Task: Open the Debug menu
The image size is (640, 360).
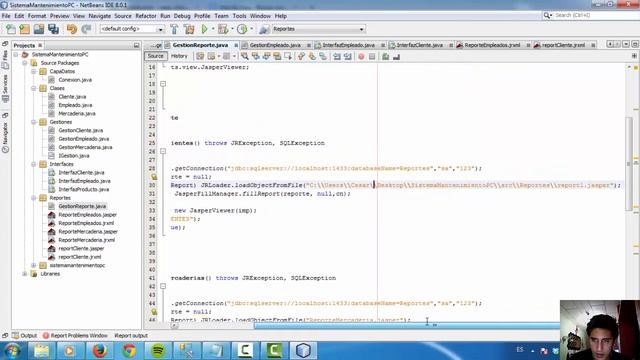Action: 182,16
